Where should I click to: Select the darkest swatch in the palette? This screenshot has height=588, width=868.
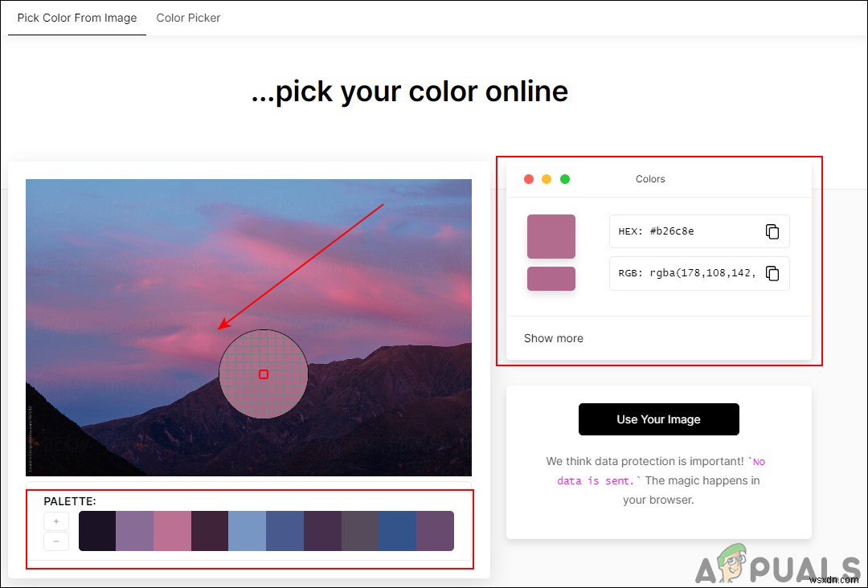[x=97, y=530]
